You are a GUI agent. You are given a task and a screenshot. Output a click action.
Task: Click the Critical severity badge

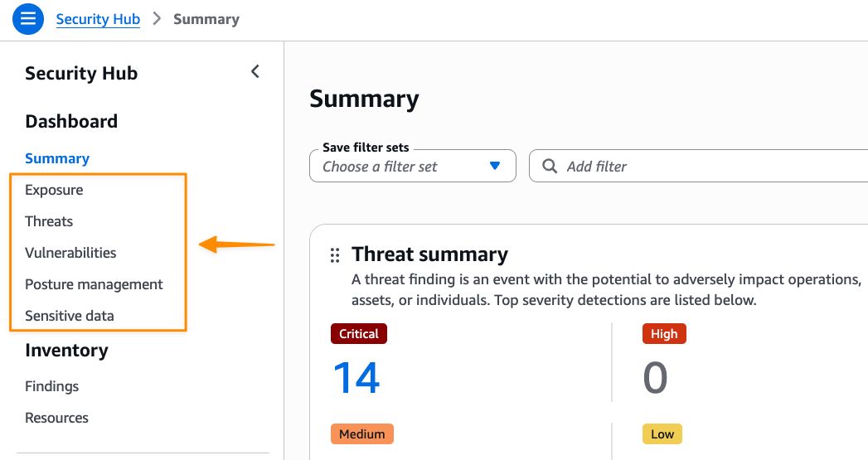(x=359, y=334)
